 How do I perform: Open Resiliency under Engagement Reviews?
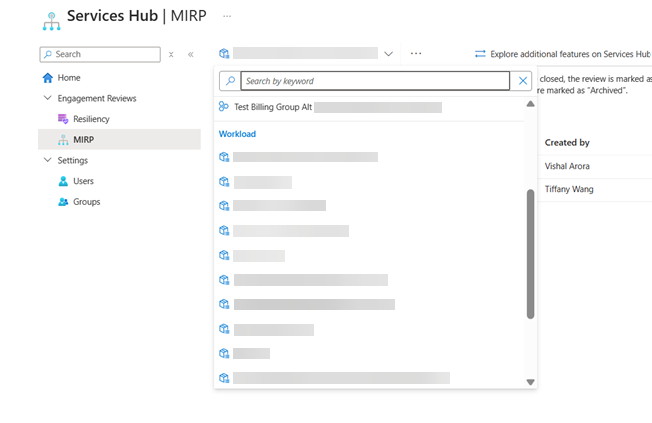(x=91, y=119)
